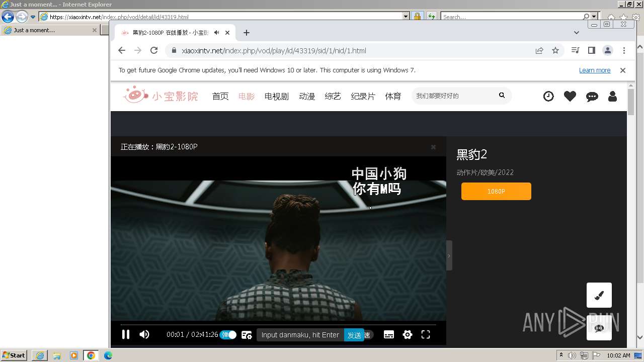644x362 pixels.
Task: Open the 纪录片 documentary menu
Action: coord(363,96)
